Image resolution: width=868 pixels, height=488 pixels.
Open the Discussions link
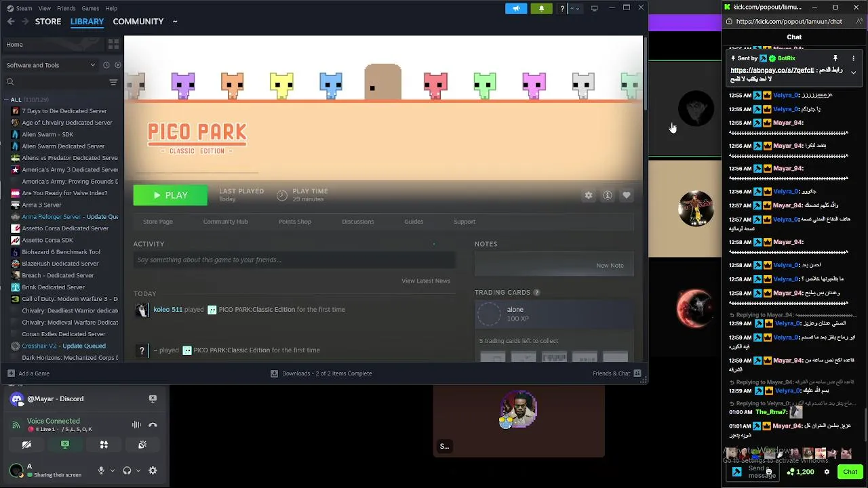pyautogui.click(x=358, y=222)
